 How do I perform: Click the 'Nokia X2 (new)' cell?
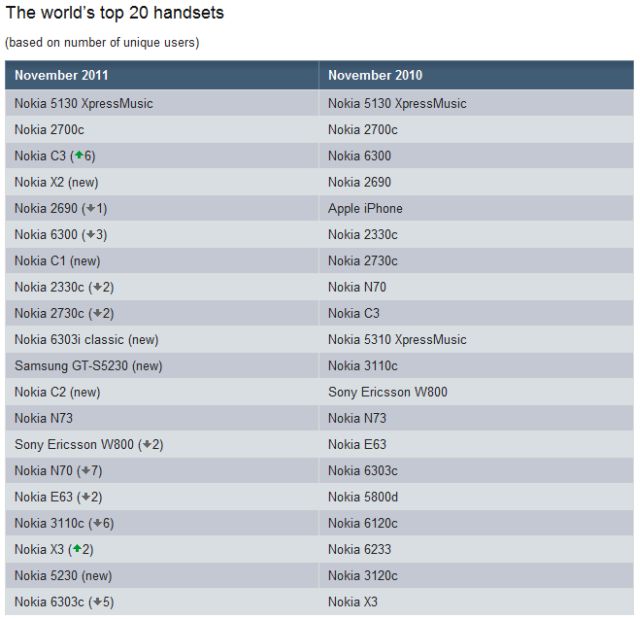pyautogui.click(x=162, y=182)
